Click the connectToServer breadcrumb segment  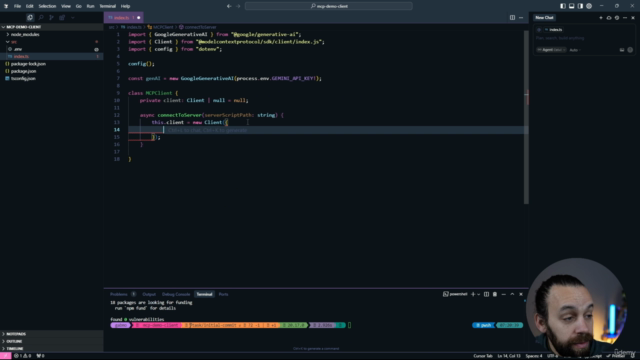[200, 27]
